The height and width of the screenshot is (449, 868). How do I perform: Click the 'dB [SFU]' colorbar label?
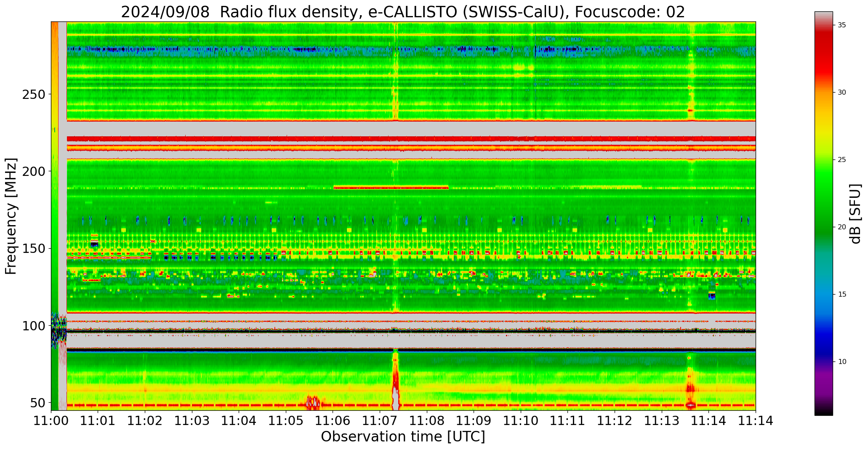coord(855,213)
